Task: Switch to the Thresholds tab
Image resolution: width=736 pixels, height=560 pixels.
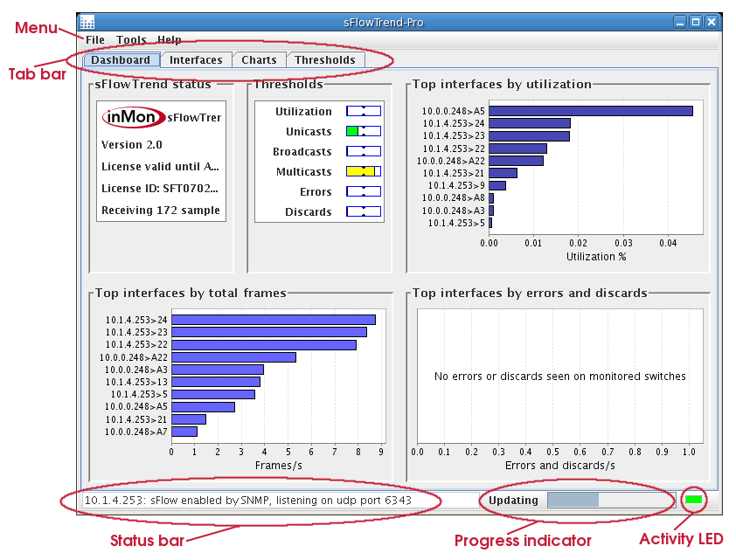Action: tap(325, 60)
